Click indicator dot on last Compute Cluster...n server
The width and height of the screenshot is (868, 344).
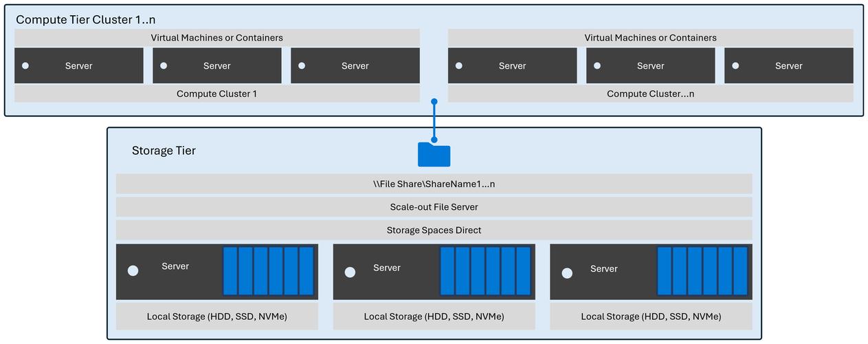coord(735,66)
